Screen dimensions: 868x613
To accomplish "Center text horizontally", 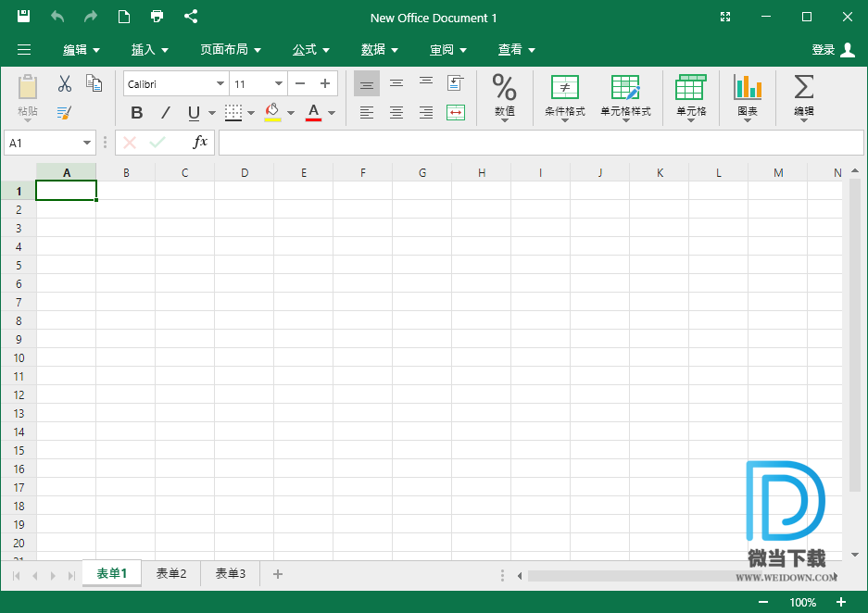I will tap(396, 113).
